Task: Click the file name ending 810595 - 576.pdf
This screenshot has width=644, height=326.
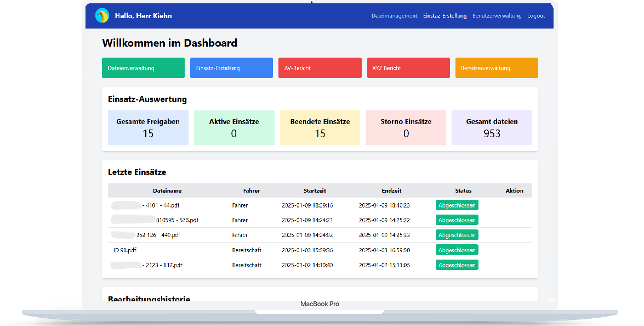Action: coord(177,220)
